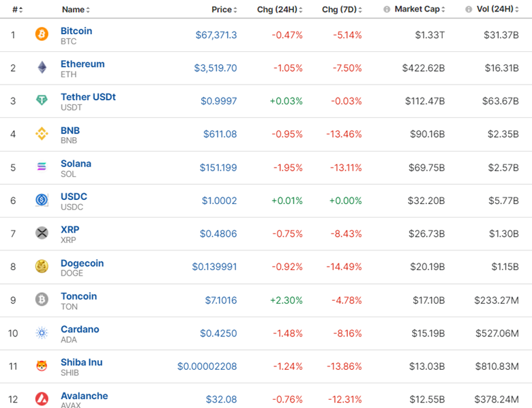Image resolution: width=532 pixels, height=408 pixels.
Task: Click Toncoin price $7.1016
Action: coord(221,300)
